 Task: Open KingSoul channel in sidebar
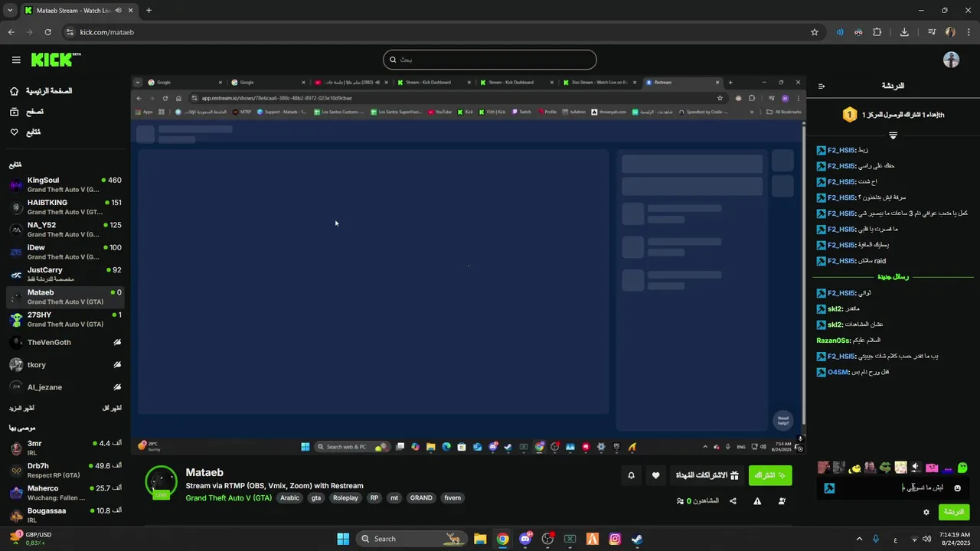click(65, 184)
